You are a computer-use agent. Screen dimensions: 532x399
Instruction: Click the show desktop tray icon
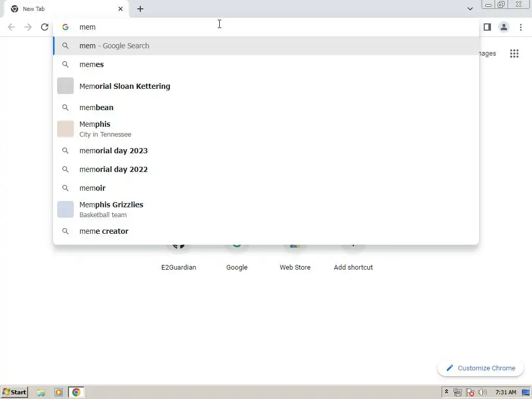click(526, 393)
